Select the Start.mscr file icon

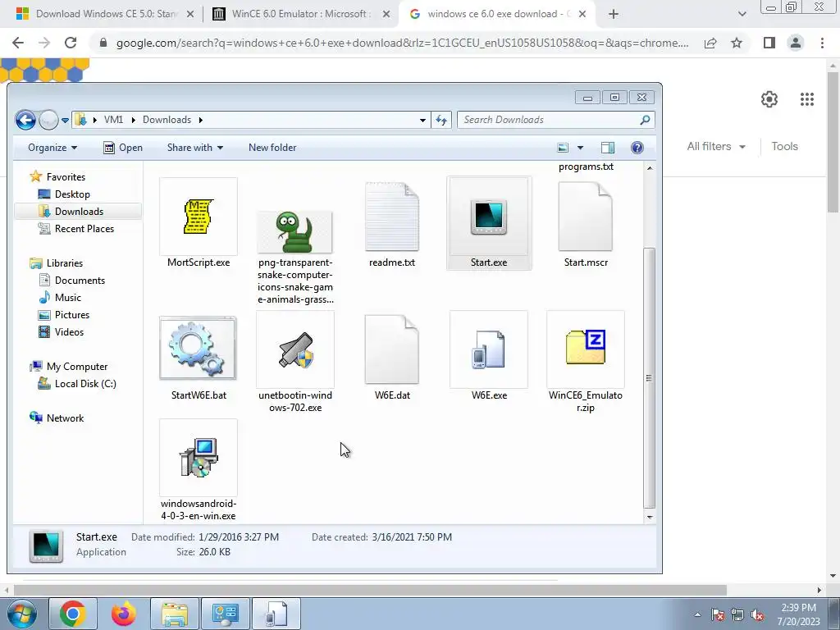point(585,217)
